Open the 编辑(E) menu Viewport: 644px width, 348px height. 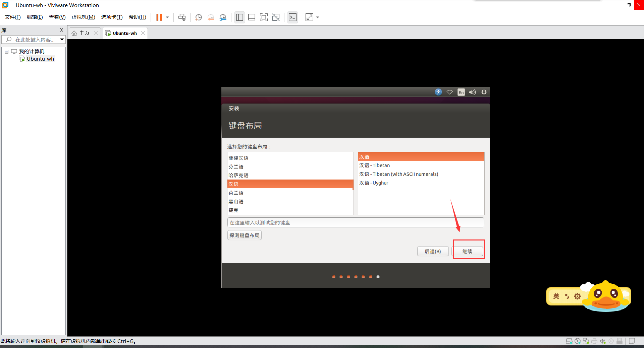coord(35,17)
